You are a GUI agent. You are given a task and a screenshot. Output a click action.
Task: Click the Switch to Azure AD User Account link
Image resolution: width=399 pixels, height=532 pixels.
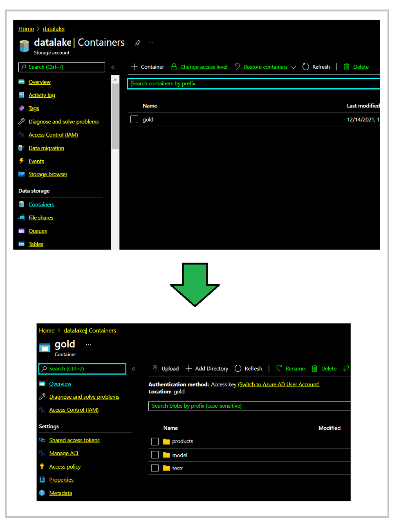click(279, 384)
